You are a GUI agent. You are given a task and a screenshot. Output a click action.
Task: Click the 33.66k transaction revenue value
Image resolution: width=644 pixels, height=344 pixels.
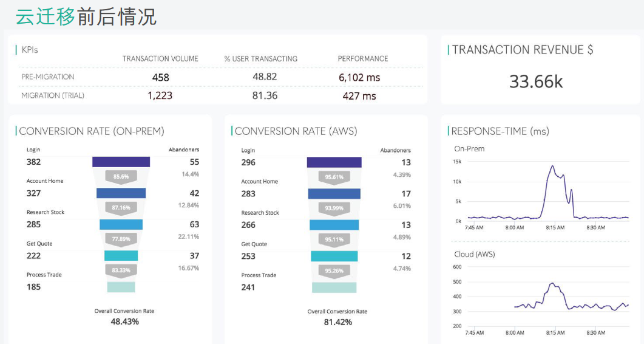[x=536, y=81]
